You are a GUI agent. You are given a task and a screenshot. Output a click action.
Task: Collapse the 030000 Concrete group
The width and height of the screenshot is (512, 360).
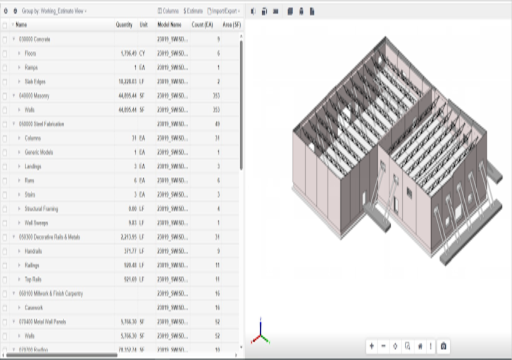tap(14, 39)
